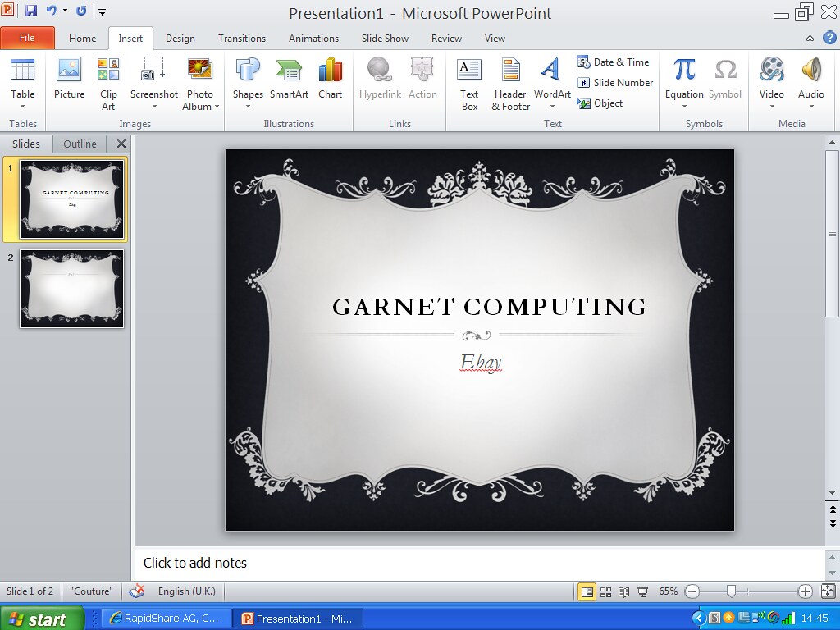The image size is (840, 630).
Task: Click the Video icon
Action: click(x=771, y=70)
